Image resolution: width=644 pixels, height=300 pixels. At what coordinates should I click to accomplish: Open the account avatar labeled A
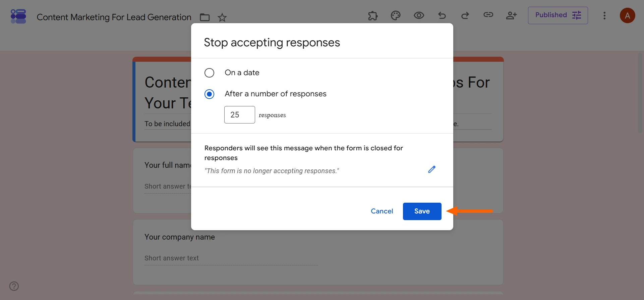tap(627, 15)
